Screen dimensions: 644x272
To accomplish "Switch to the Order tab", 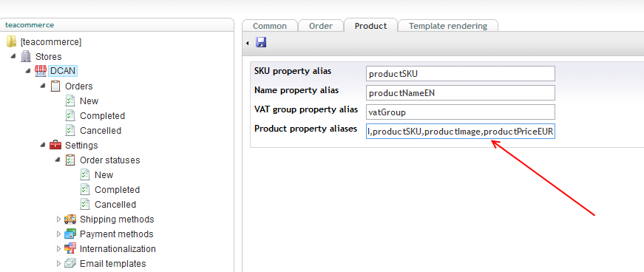I will pos(321,26).
